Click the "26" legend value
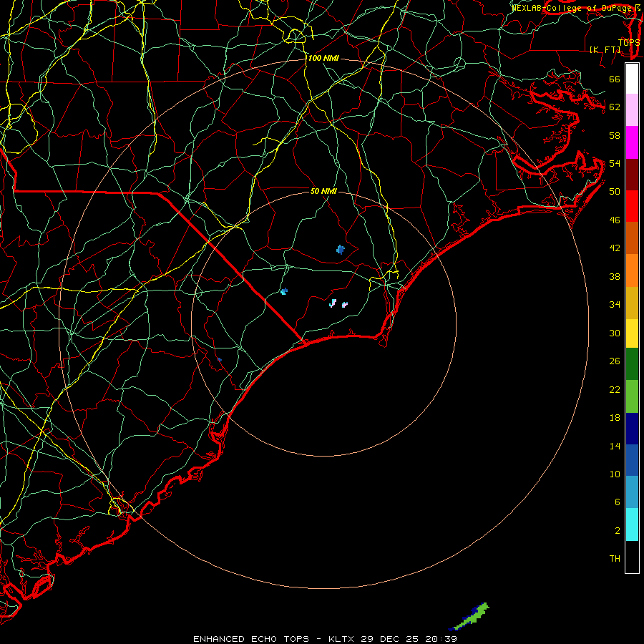Image resolution: width=644 pixels, height=644 pixels. click(x=615, y=361)
